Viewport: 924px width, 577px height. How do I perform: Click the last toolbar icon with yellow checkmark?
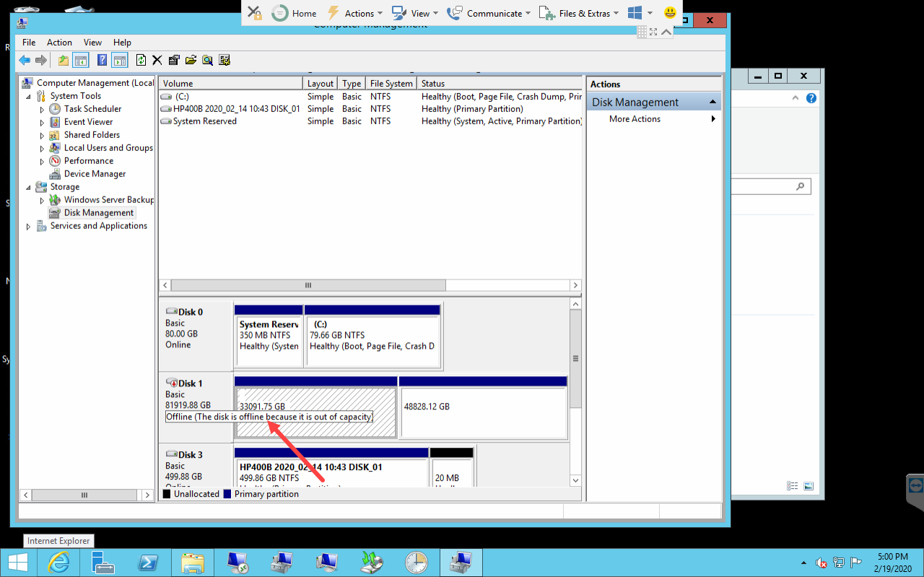(225, 61)
